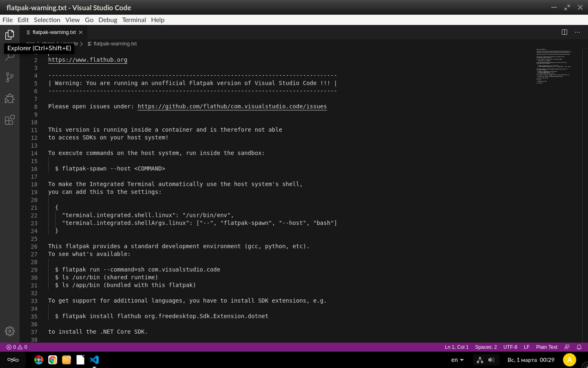Viewport: 588px width, 368px height.
Task: Open the yellow user avatar A menu
Action: (x=570, y=360)
